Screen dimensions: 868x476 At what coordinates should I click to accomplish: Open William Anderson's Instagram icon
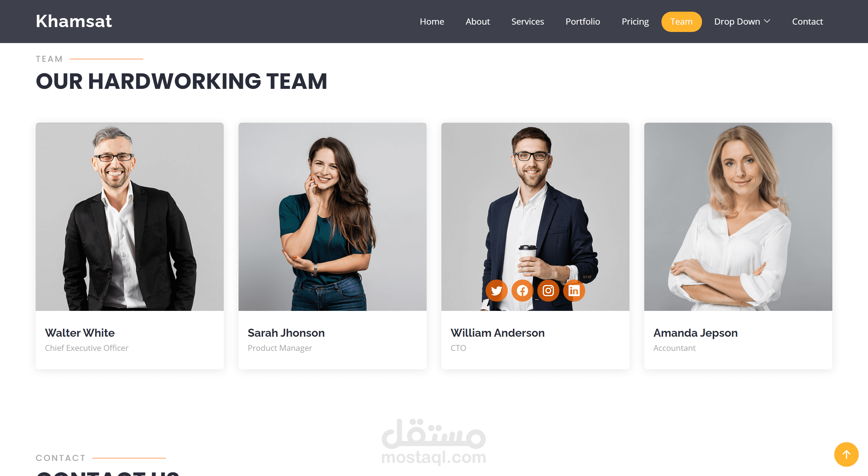[548, 291]
